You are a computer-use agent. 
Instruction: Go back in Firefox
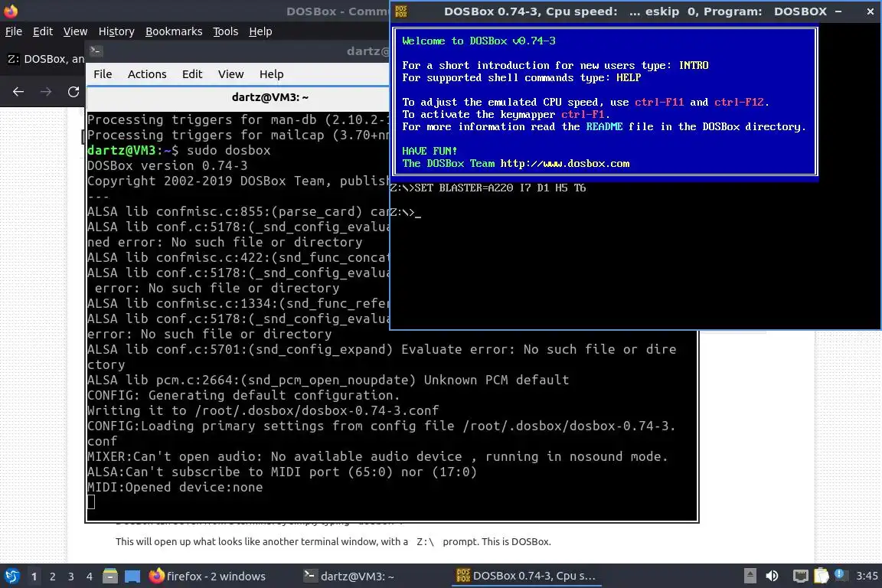point(18,92)
